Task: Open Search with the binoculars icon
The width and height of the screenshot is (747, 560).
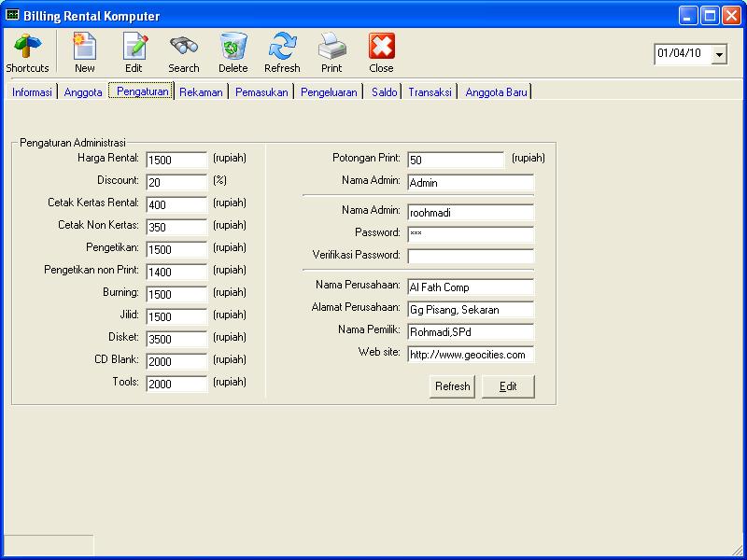Action: 184,47
